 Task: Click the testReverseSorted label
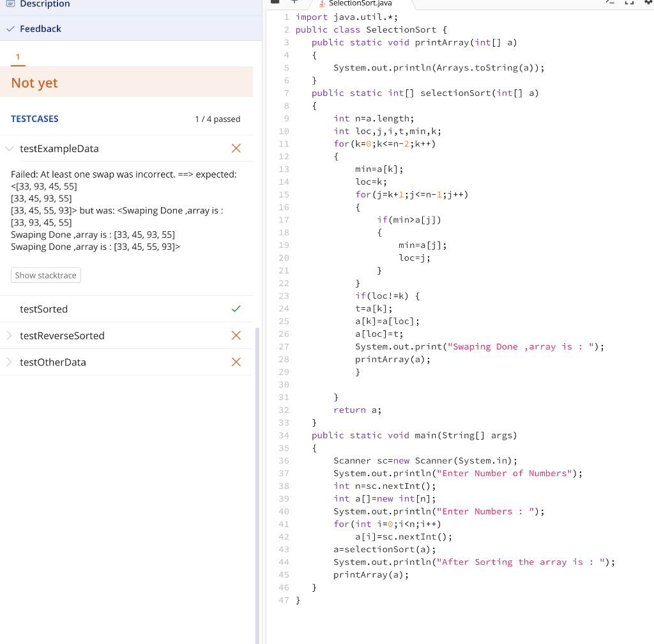[62, 336]
